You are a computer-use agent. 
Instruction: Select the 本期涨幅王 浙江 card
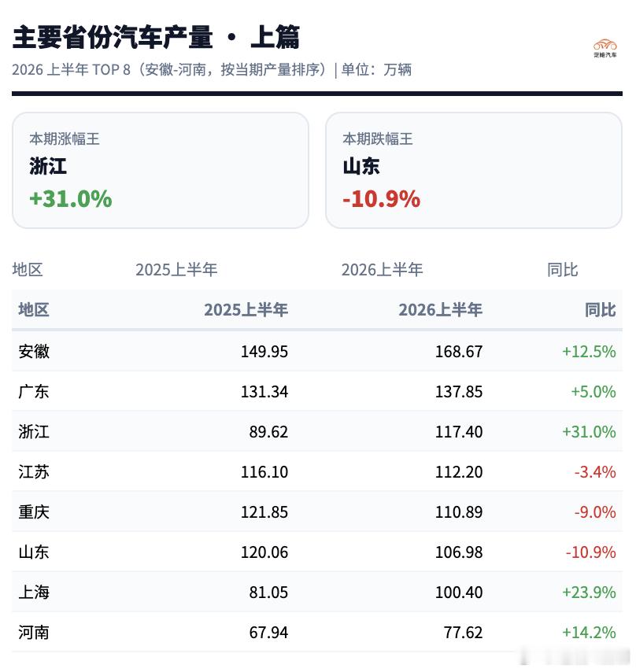tap(161, 170)
